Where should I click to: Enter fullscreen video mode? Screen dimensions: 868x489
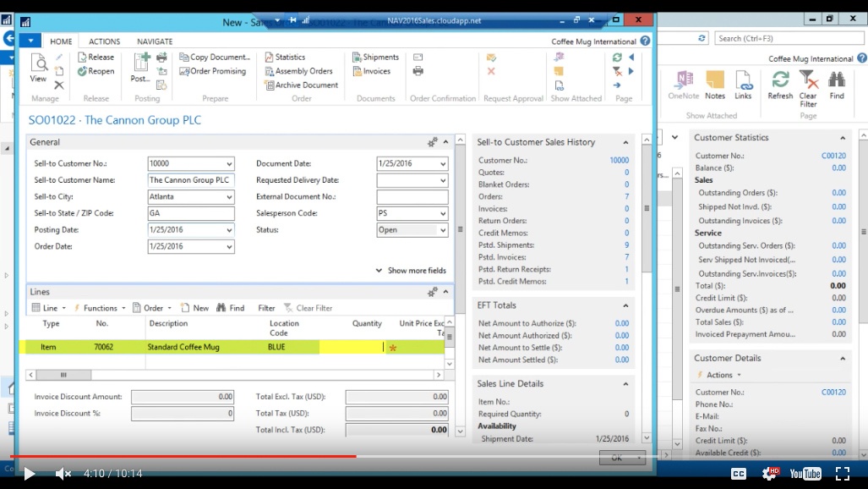[x=843, y=474]
